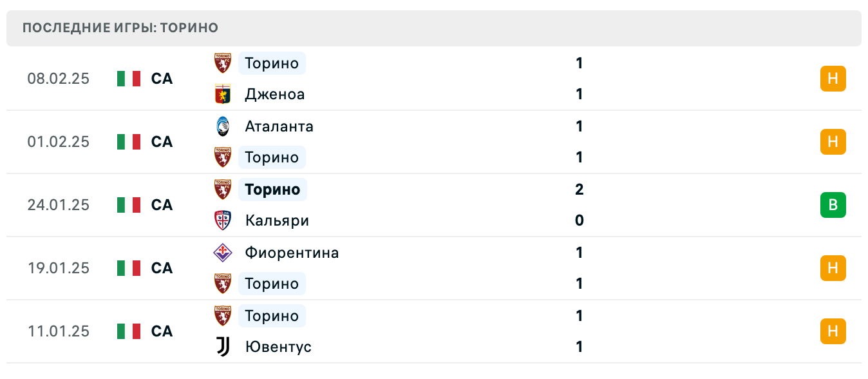
Task: Open the draw result badge for Torino–Genoa
Action: 833,79
